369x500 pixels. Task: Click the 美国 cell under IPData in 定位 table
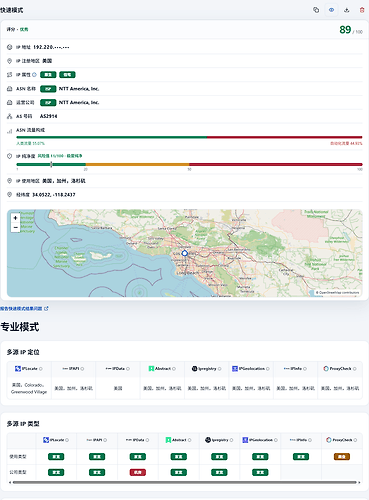[118, 388]
